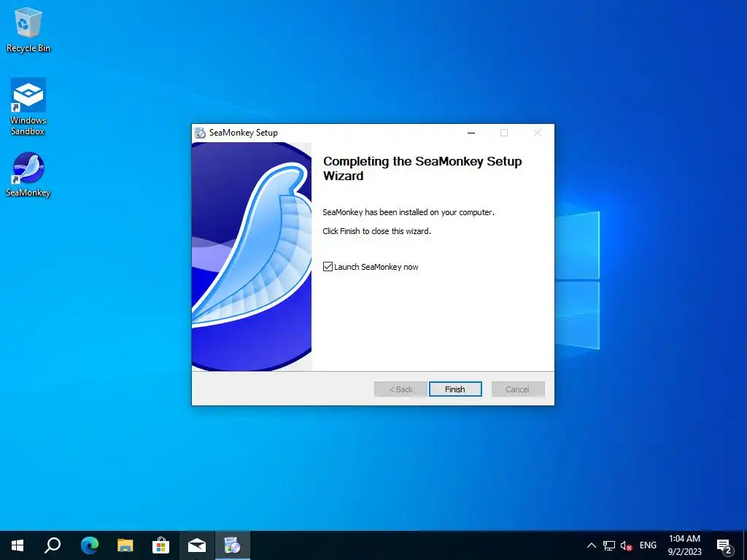
Task: Click the greyed Back button
Action: pos(400,389)
